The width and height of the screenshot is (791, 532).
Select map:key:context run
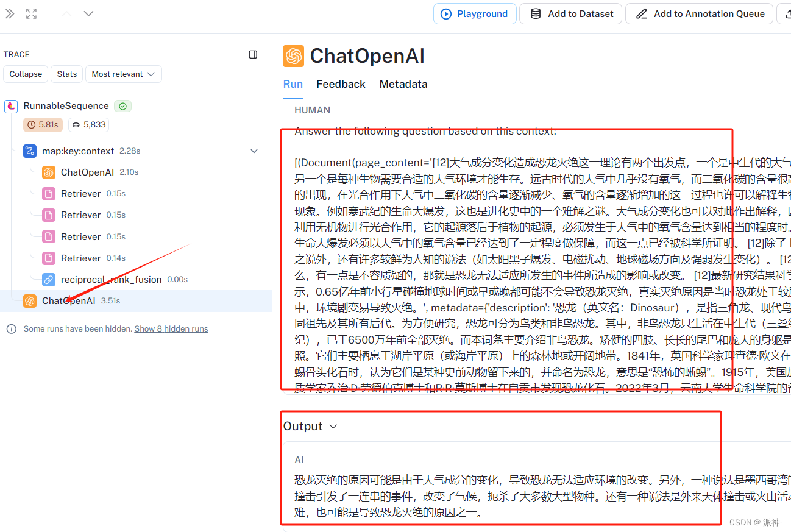78,151
